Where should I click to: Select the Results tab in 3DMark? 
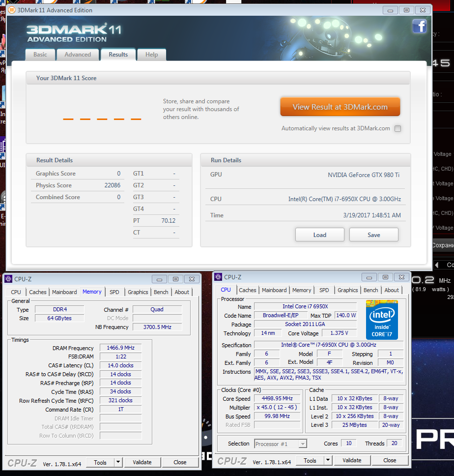pos(118,55)
